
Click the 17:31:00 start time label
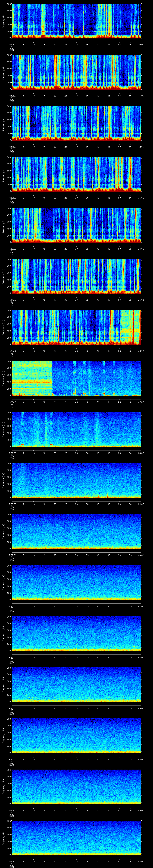pyautogui.click(x=12, y=147)
